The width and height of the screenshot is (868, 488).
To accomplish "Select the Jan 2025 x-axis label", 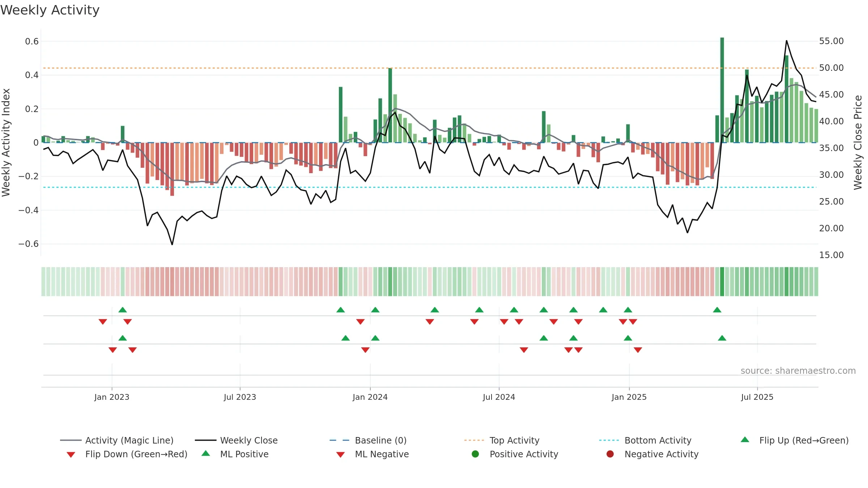I will [x=629, y=397].
